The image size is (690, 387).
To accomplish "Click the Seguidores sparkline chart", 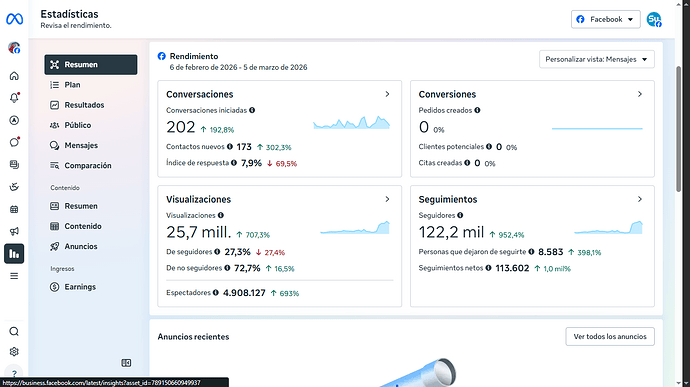I will [609, 227].
